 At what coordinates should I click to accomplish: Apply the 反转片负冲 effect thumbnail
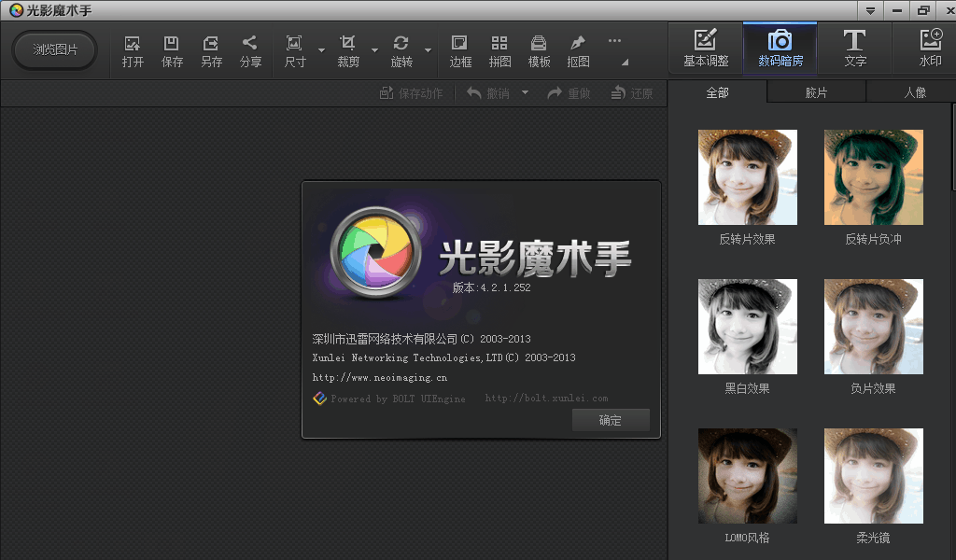pyautogui.click(x=874, y=177)
